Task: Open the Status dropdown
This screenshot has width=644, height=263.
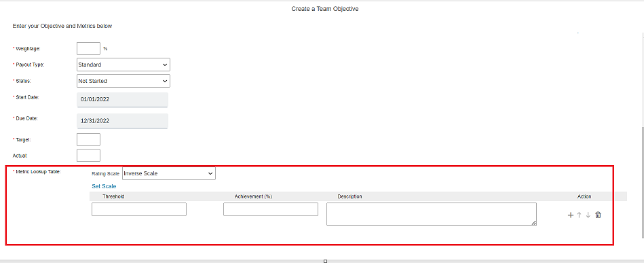Action: click(x=124, y=81)
